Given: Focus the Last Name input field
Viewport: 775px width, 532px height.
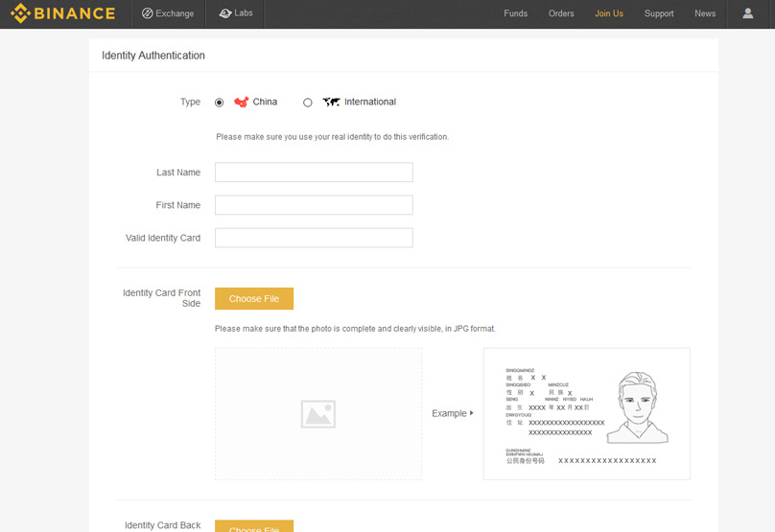Looking at the screenshot, I should (314, 173).
